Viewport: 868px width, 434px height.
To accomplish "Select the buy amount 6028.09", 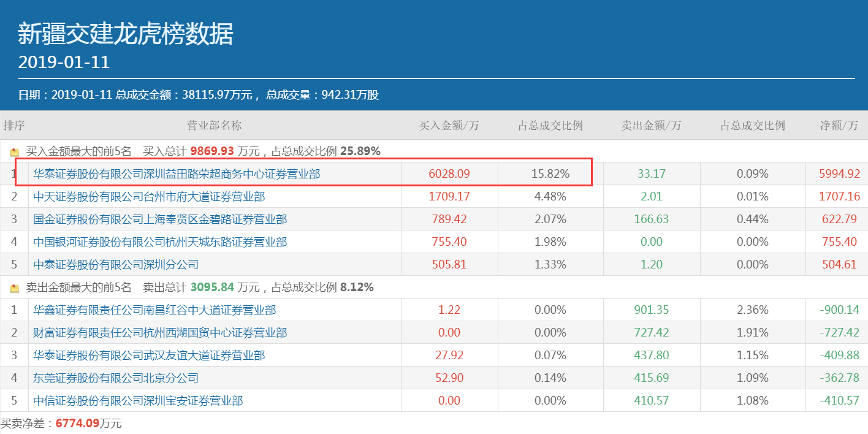I will click(449, 174).
